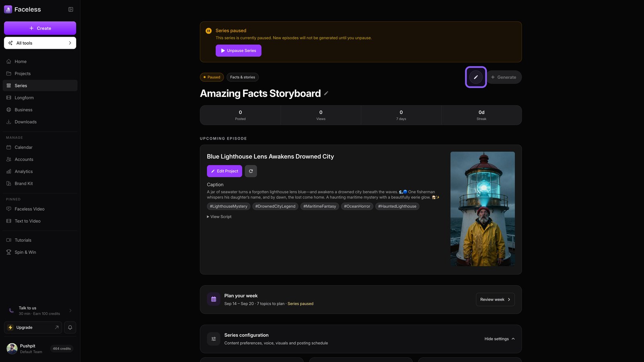This screenshot has height=362, width=644.
Task: Open the Projects section
Action: (x=40, y=74)
